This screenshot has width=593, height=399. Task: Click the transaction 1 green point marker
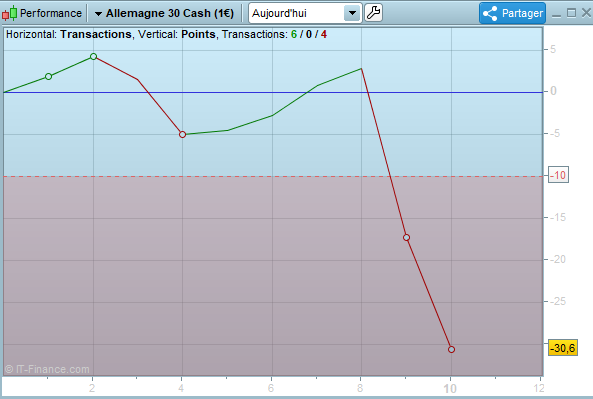click(48, 76)
